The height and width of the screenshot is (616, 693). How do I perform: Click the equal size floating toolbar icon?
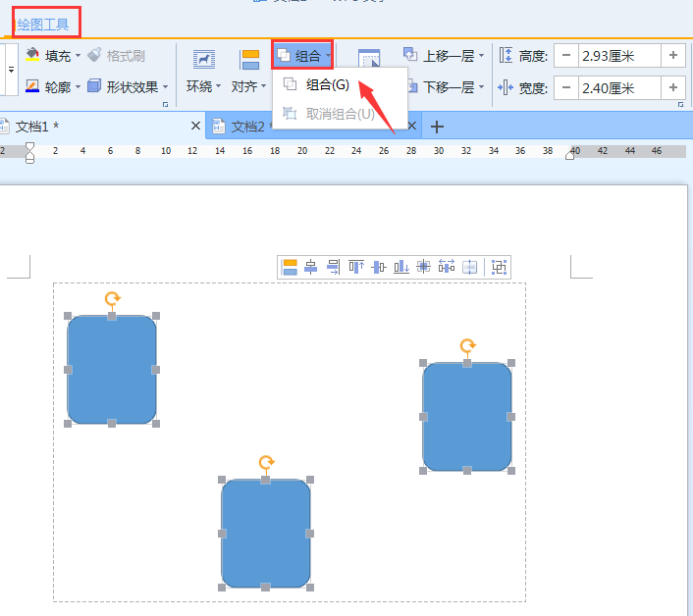(x=469, y=267)
